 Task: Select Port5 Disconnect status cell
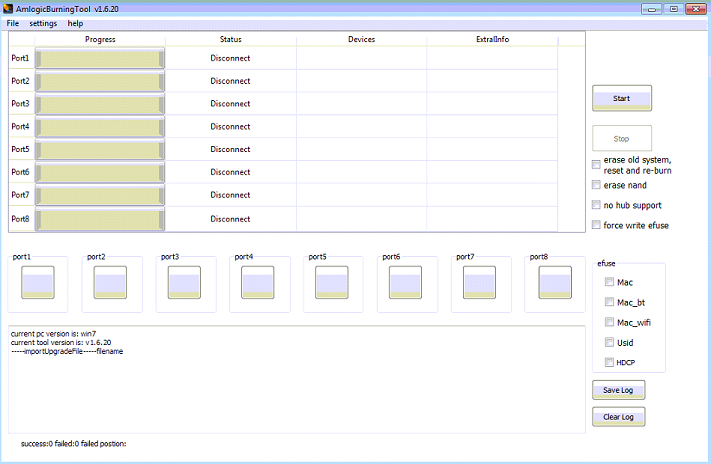coord(230,149)
